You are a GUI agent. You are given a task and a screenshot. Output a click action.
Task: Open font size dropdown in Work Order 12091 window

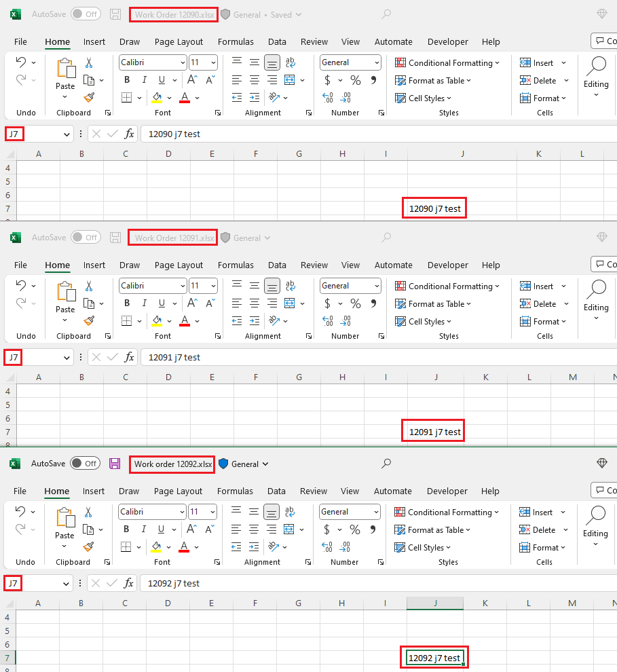pos(213,286)
